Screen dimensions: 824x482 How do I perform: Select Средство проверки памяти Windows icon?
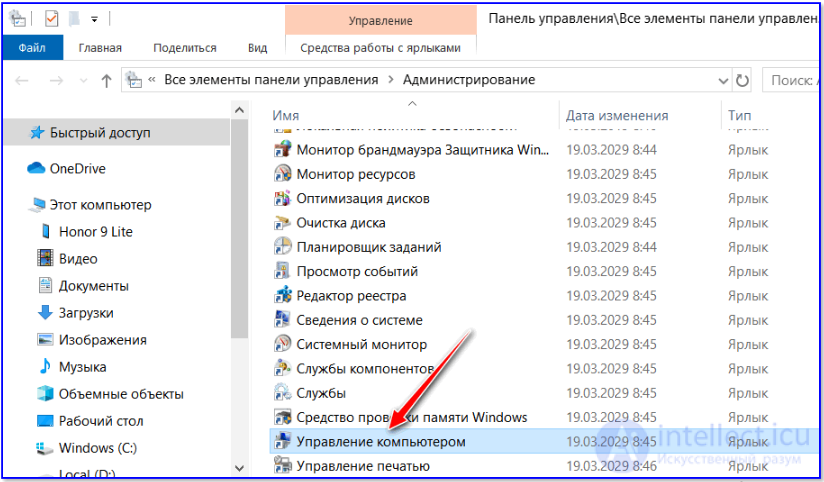pyautogui.click(x=283, y=417)
